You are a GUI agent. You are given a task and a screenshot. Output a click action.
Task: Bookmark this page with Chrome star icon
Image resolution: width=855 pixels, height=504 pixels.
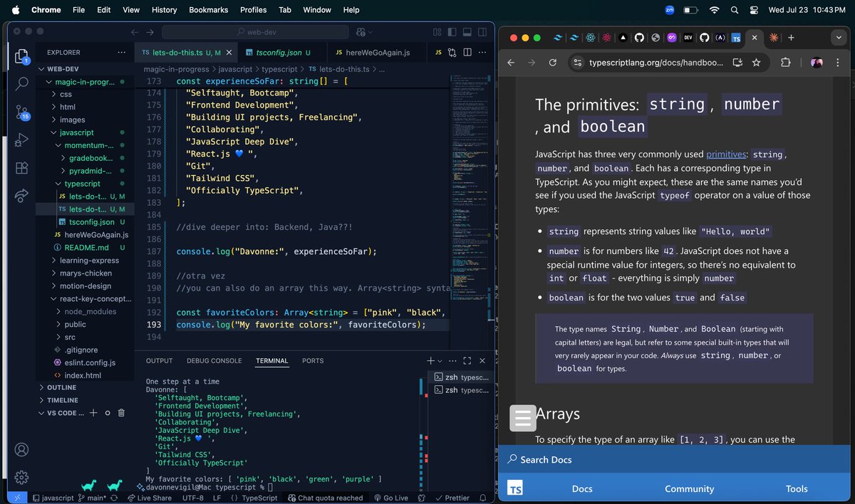click(756, 63)
